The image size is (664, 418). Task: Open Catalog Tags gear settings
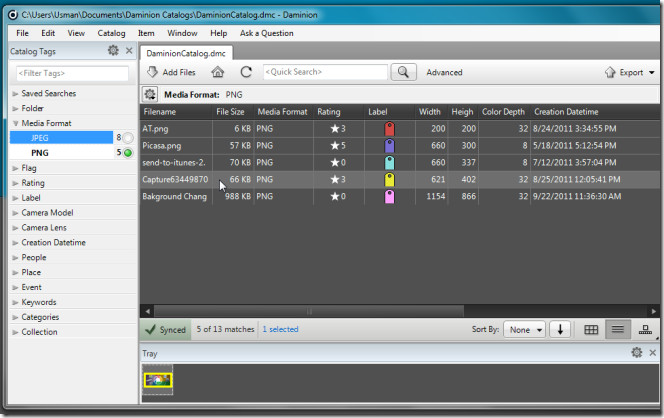[113, 50]
